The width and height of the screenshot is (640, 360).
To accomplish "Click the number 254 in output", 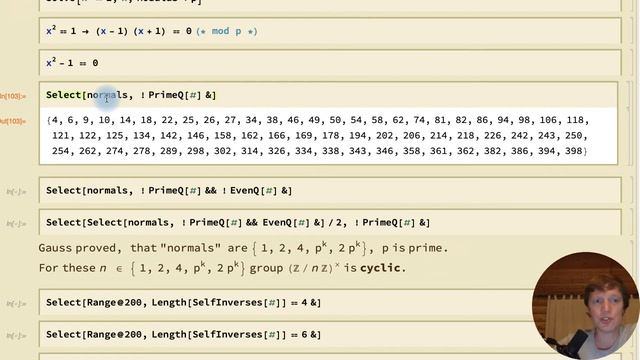I will pos(60,151).
